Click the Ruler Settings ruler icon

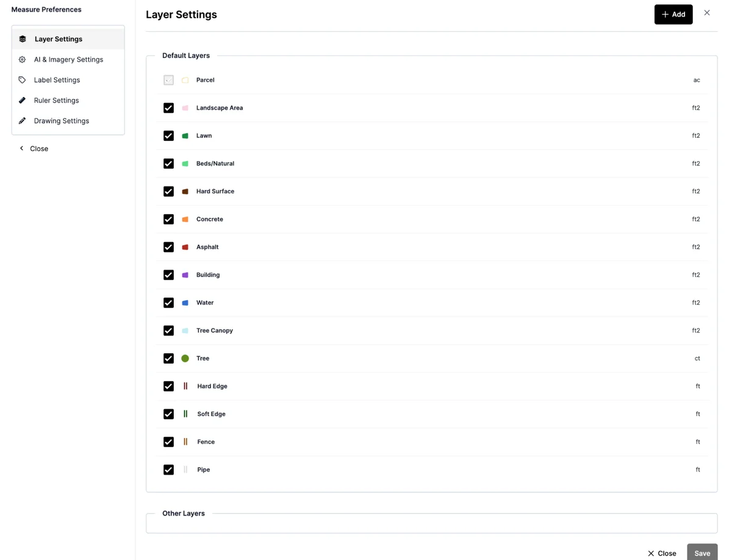pos(23,101)
